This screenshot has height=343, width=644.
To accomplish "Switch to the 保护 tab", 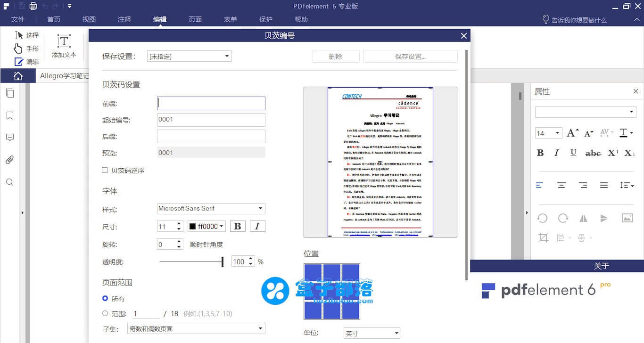I will tap(266, 19).
